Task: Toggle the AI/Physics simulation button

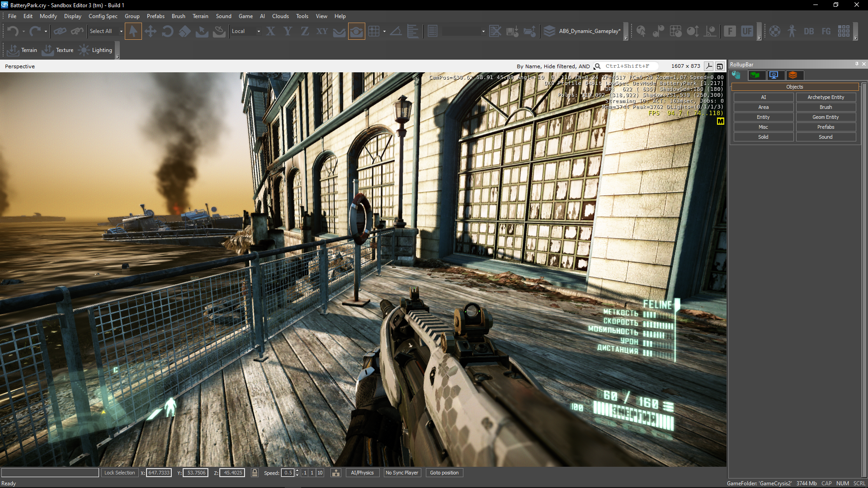Action: click(362, 473)
